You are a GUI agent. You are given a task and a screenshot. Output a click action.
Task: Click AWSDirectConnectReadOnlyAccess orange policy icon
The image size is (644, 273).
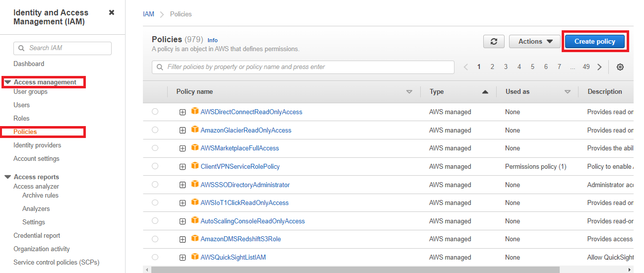(x=195, y=111)
